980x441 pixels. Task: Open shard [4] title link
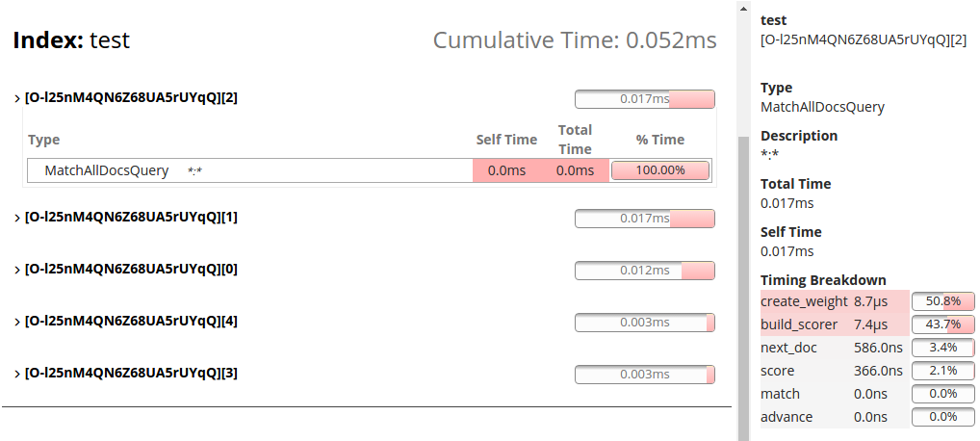coord(131,321)
